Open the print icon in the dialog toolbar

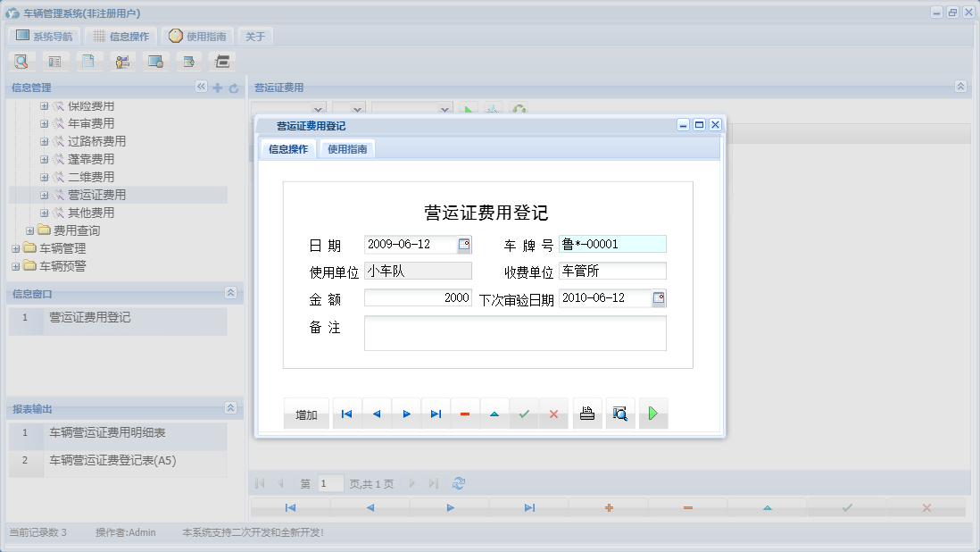586,413
